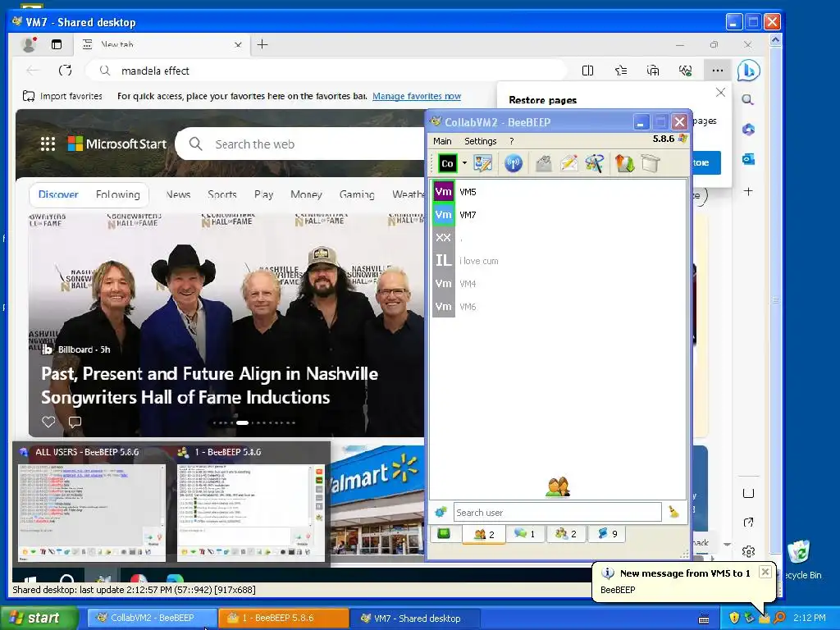This screenshot has height=630, width=840.
Task: Open the Sports tab on Microsoft Start
Action: (221, 194)
